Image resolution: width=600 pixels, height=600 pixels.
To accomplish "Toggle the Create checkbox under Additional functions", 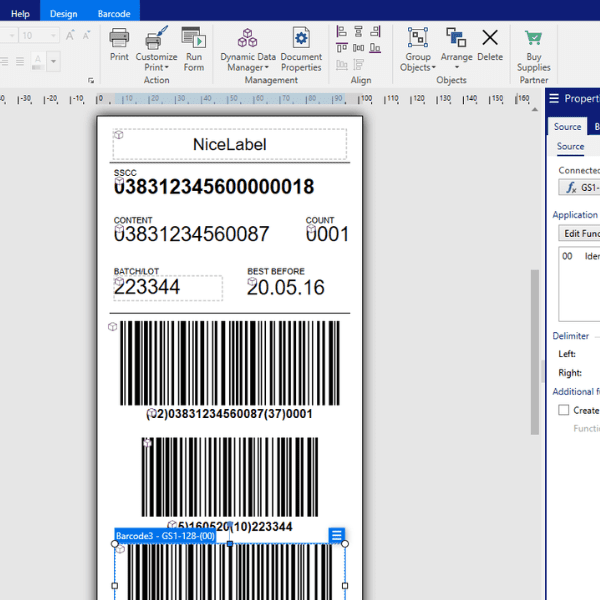I will (564, 410).
